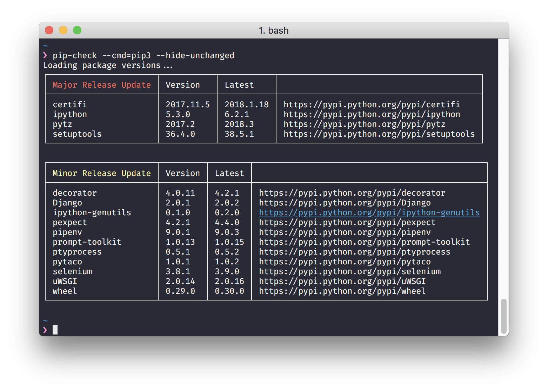Open the pypi uWSGI link

pyautogui.click(x=342, y=281)
